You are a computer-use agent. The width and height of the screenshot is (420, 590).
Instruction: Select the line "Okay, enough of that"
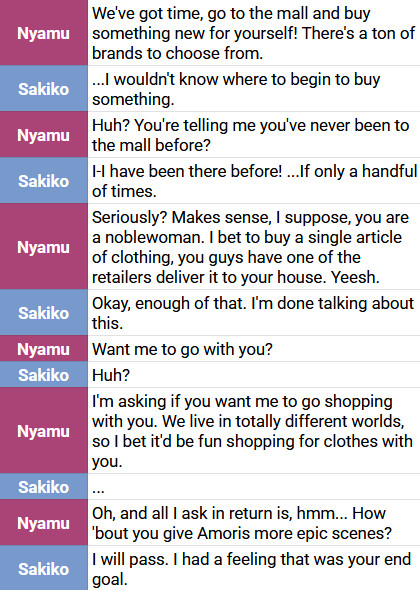[253, 313]
